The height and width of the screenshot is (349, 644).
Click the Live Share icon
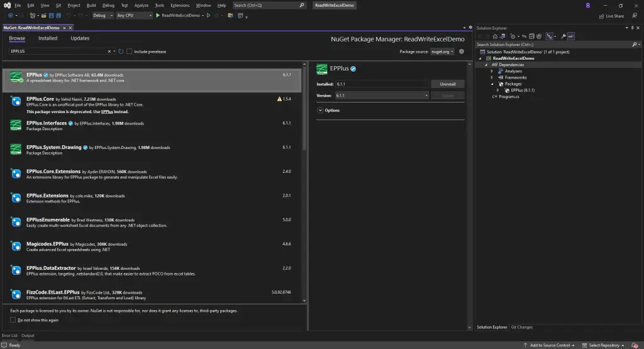tap(602, 16)
